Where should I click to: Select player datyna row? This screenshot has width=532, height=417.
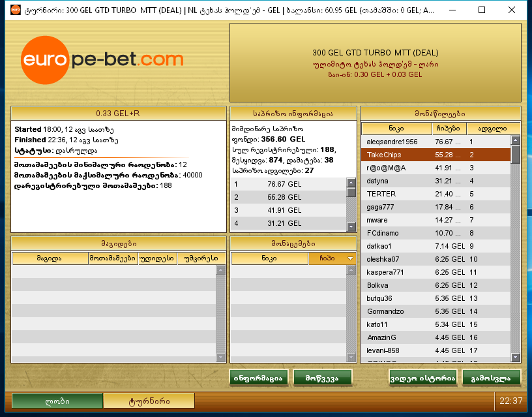[436, 181]
